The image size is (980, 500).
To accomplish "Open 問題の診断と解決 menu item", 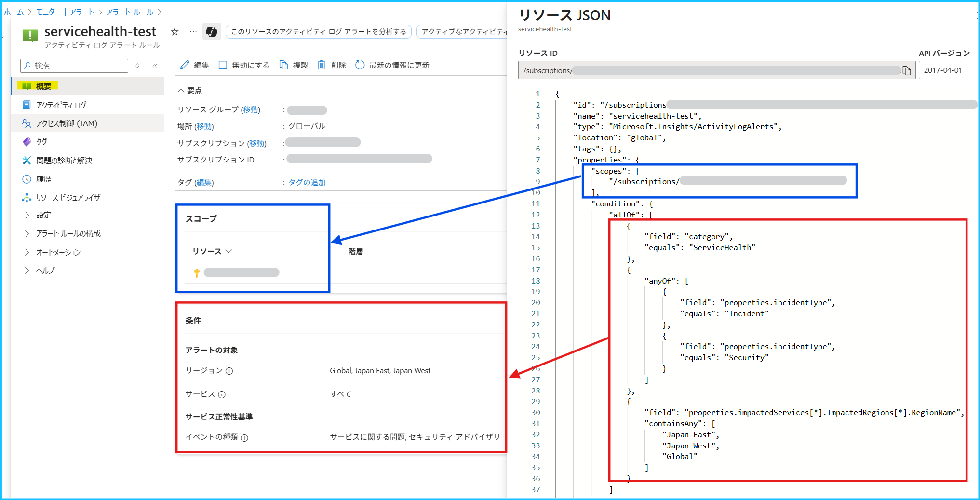I will 64,161.
